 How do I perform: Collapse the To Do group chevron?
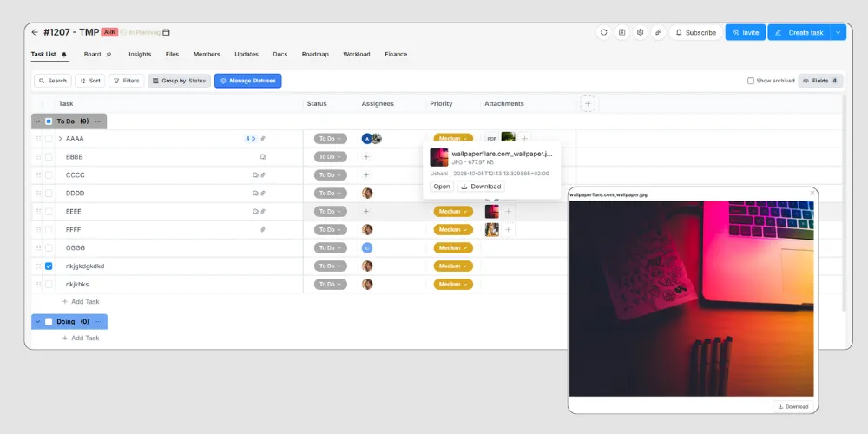click(x=37, y=122)
